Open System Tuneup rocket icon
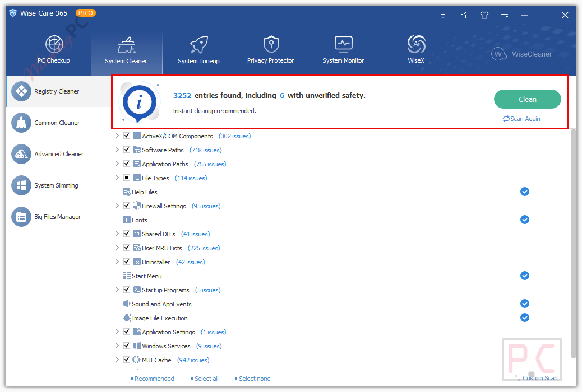582x392 pixels. [199, 45]
